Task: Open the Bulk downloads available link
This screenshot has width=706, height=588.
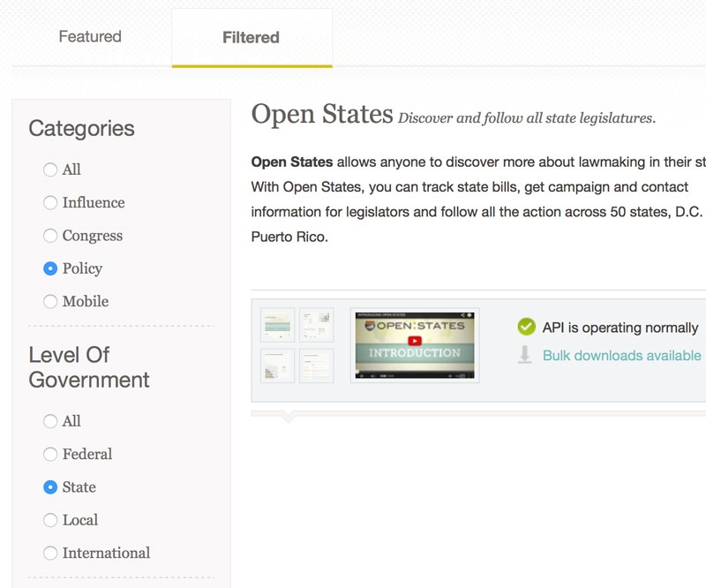Action: tap(621, 356)
